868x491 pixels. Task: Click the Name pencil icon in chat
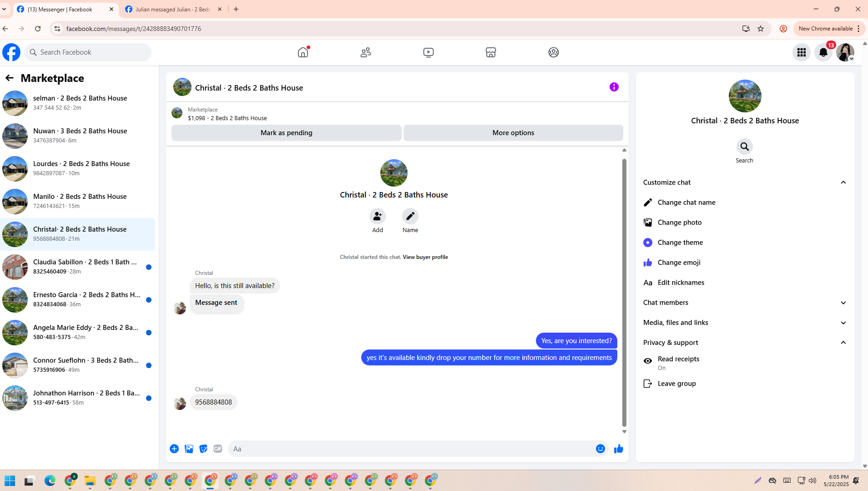pos(410,216)
